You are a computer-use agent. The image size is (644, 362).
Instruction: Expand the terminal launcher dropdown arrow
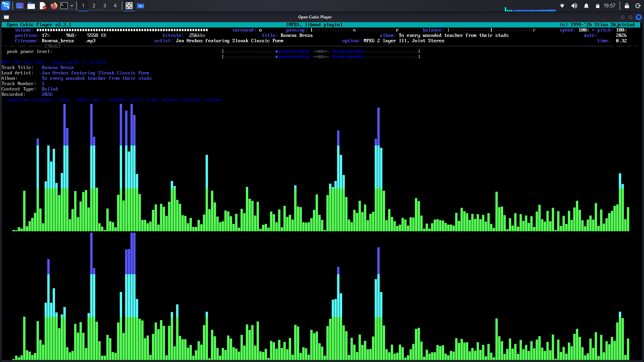[72, 6]
